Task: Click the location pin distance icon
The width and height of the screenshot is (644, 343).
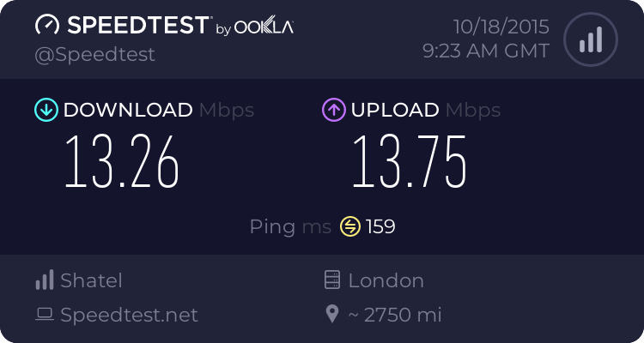Action: (x=332, y=315)
